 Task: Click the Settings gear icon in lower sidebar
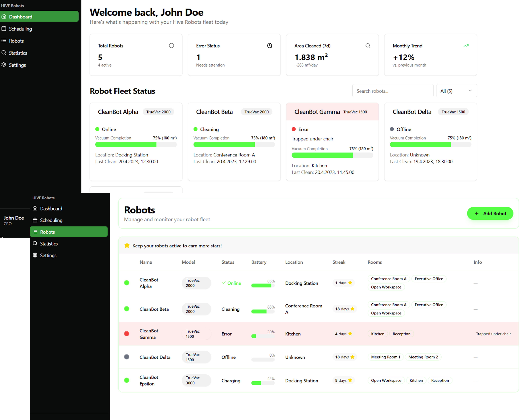click(x=35, y=255)
